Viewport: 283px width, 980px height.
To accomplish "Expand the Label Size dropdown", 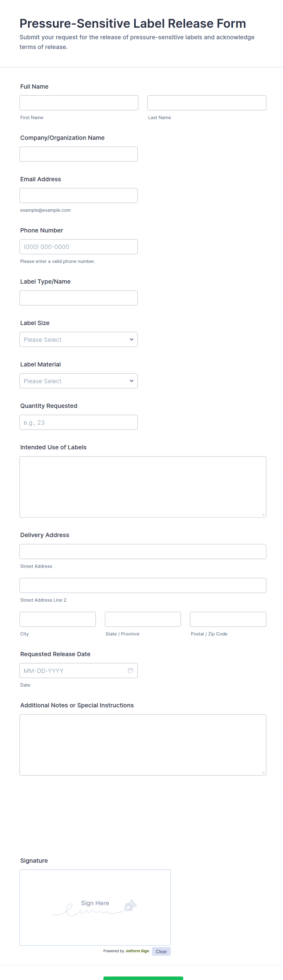I will pyautogui.click(x=78, y=339).
